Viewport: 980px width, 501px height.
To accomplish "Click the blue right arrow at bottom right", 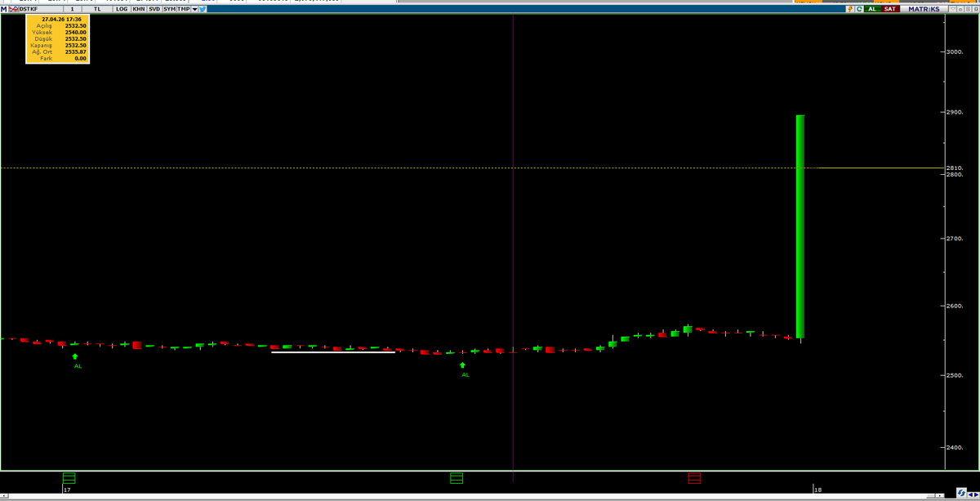I will [977, 494].
